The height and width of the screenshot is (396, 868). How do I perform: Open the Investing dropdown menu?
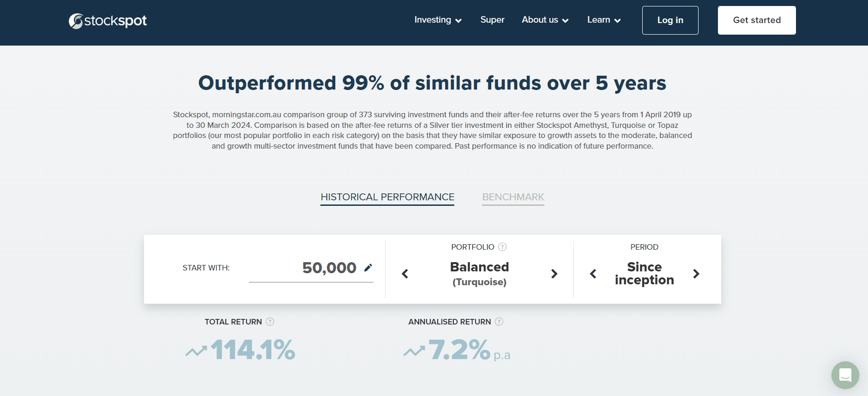coord(438,20)
